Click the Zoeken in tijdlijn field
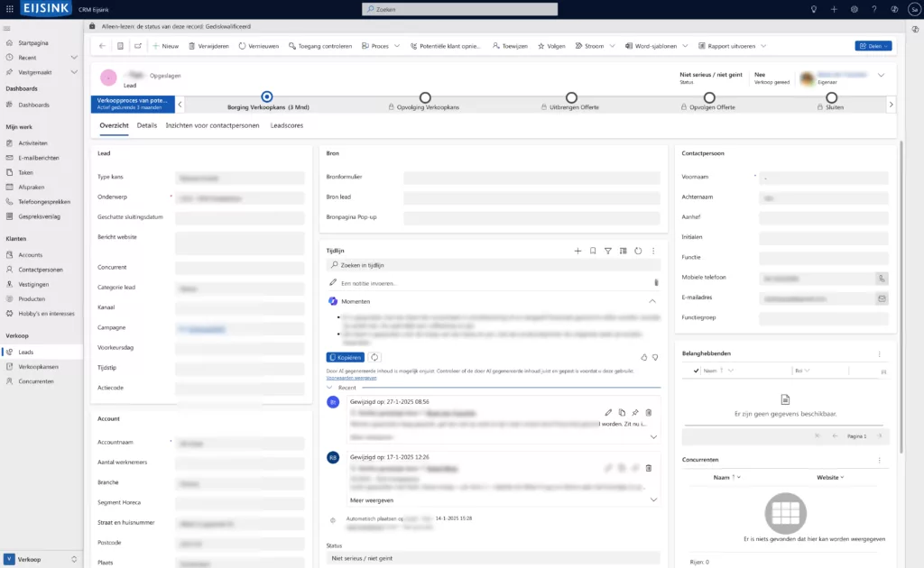This screenshot has height=568, width=924. pyautogui.click(x=493, y=265)
